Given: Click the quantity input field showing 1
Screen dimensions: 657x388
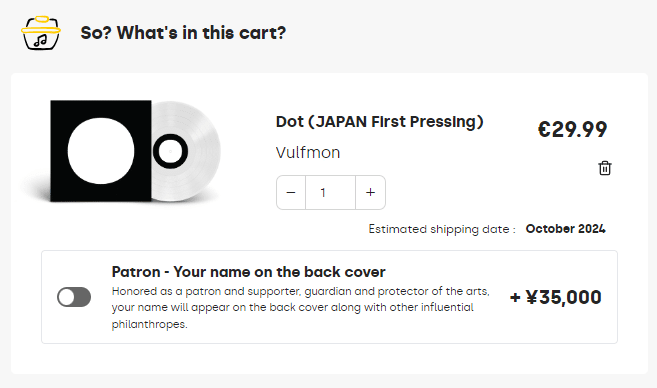Looking at the screenshot, I should pos(331,192).
